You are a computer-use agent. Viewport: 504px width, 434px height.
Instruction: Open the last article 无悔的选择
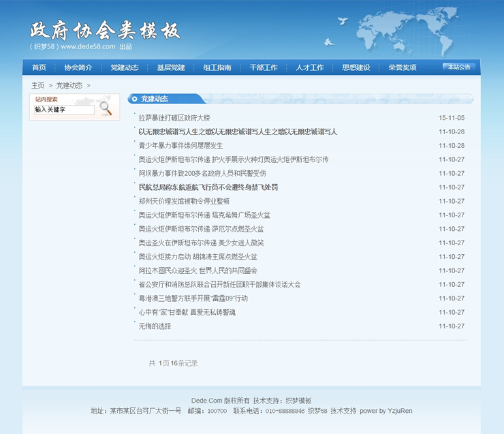coord(155,326)
